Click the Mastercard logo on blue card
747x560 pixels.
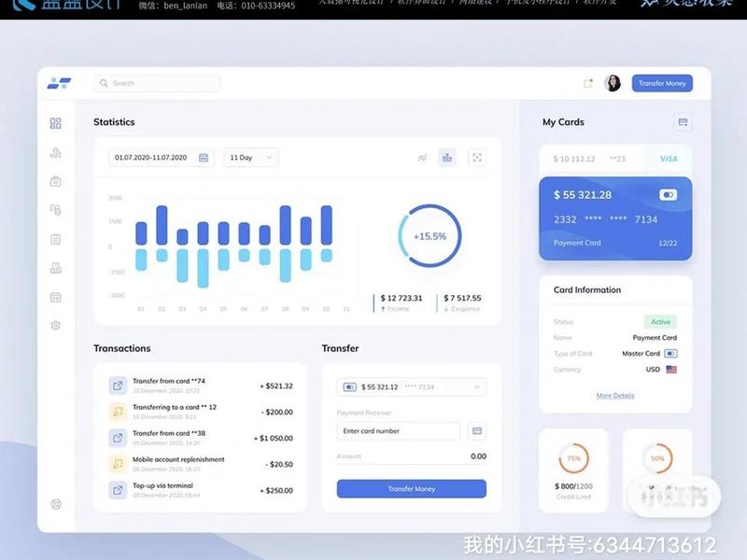[668, 195]
